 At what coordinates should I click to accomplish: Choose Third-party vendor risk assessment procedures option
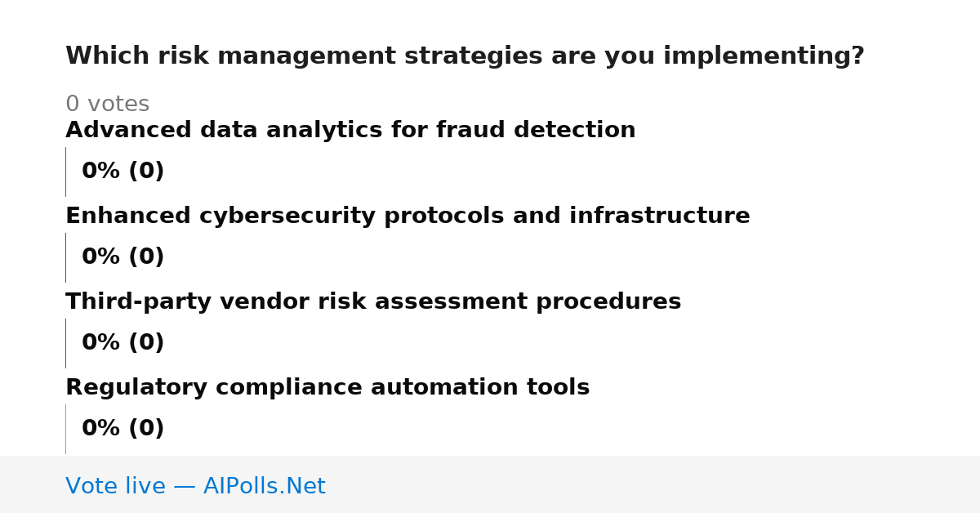[x=373, y=302]
